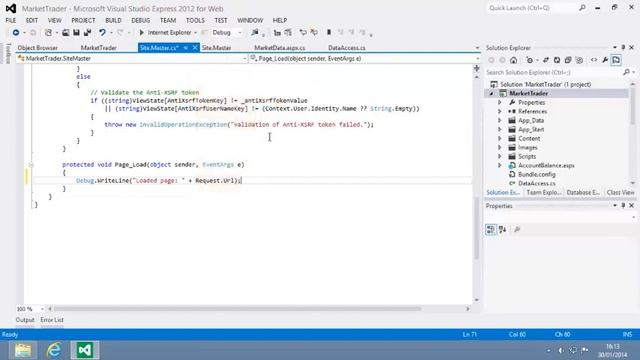Open the browser selection dropdown next to Internet Explorer
640x360 pixels.
click(196, 33)
